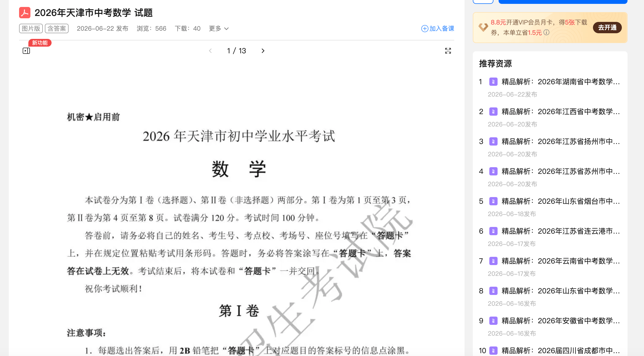Image resolution: width=644 pixels, height=356 pixels.
Task: Click the 含答案 tag
Action: coord(57,28)
